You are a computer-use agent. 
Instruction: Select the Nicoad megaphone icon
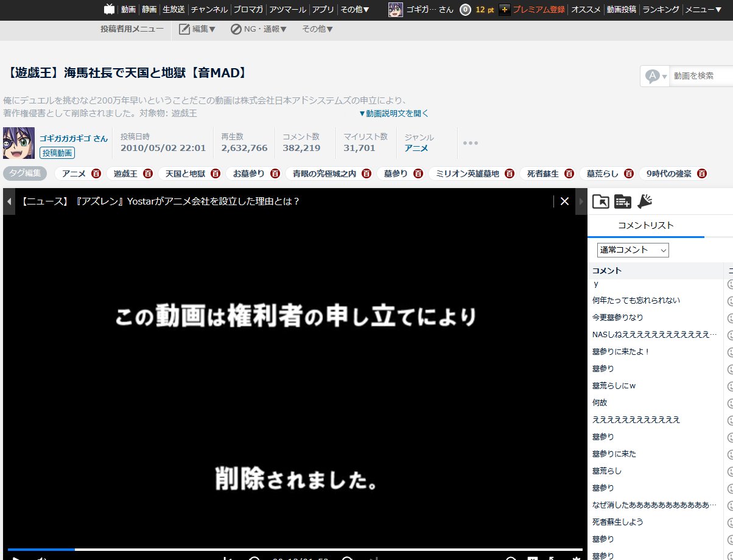[x=644, y=201]
